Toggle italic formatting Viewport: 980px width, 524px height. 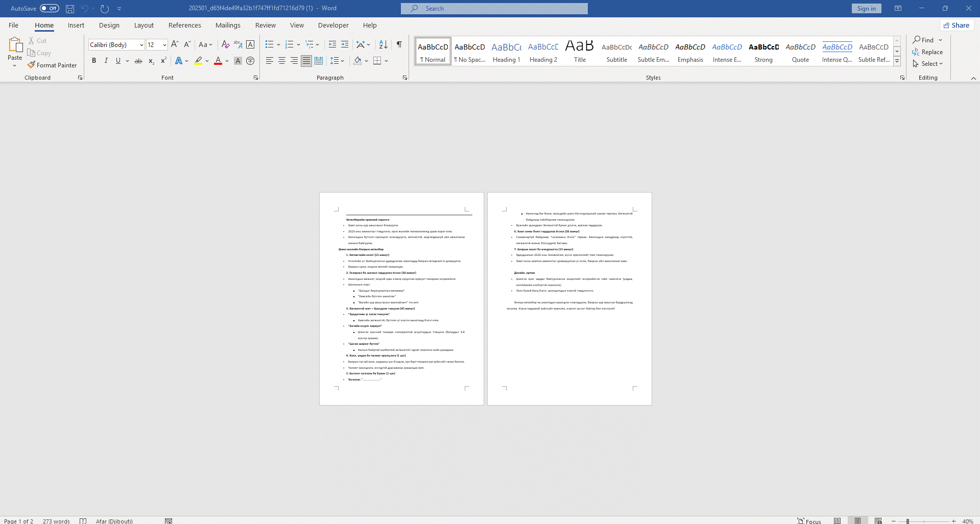[x=106, y=61]
